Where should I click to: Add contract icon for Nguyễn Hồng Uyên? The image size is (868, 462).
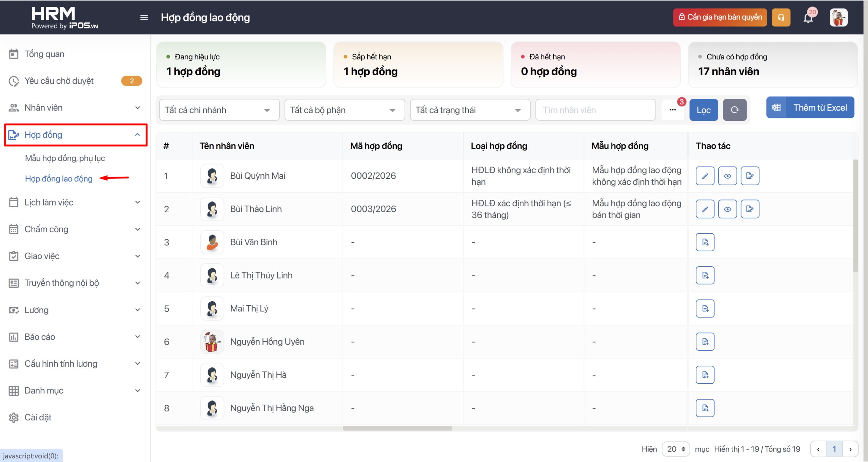pos(705,342)
